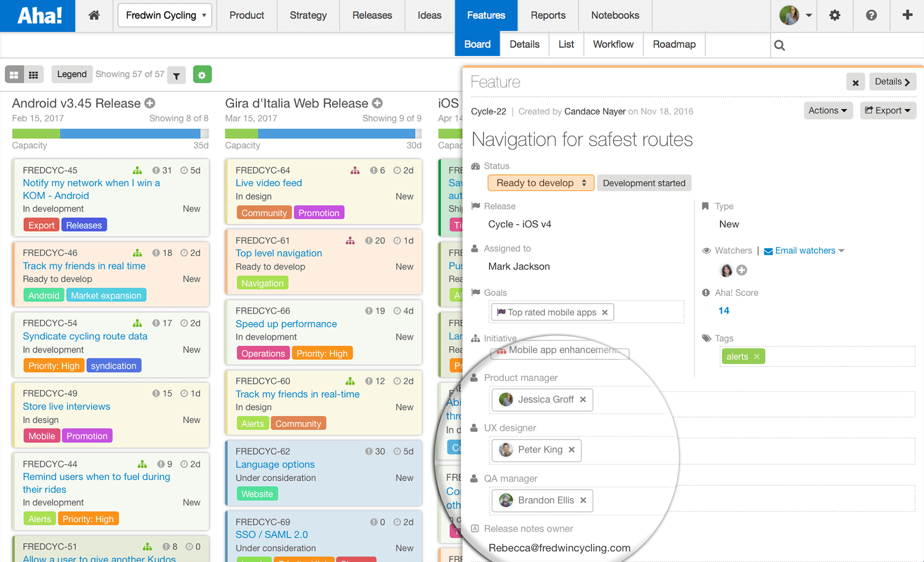The image size is (924, 562).
Task: Click score icon on FREDCYC-66 card
Action: [x=369, y=311]
